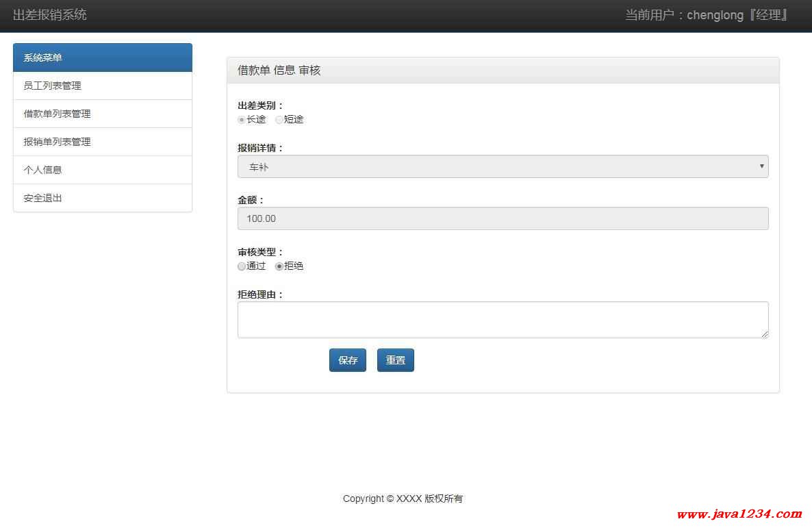The width and height of the screenshot is (812, 530).
Task: Open the 个人信息 page
Action: [x=43, y=170]
